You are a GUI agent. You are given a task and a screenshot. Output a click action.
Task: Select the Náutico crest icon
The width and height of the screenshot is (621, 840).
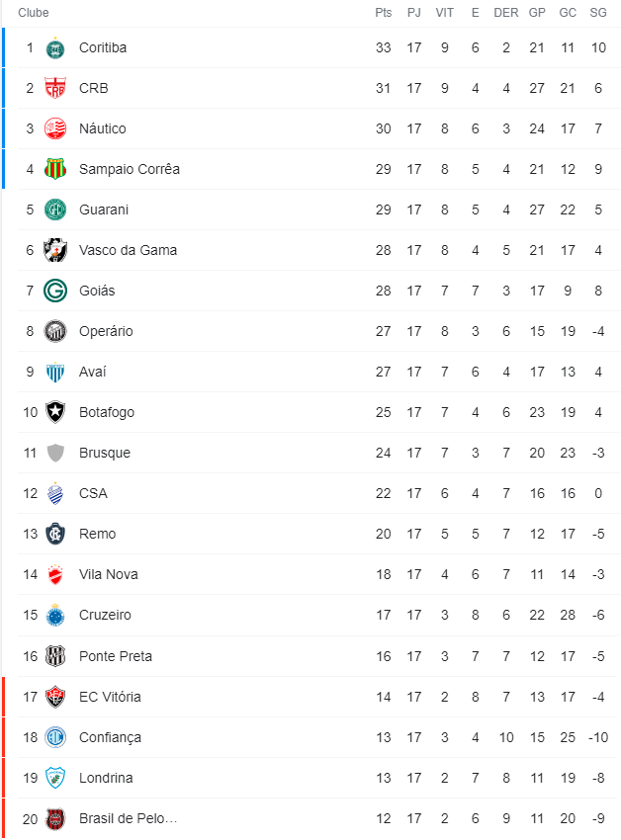[x=55, y=128]
